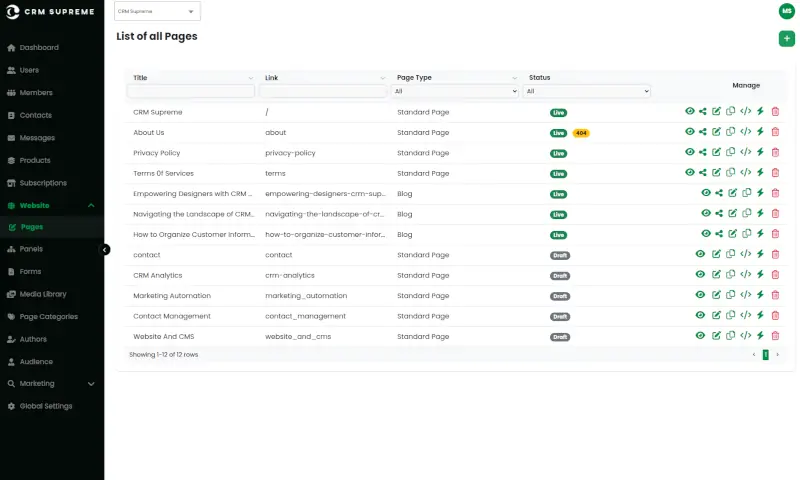This screenshot has width=800, height=480.
Task: Expand the Marketing sidebar section
Action: 91,384
